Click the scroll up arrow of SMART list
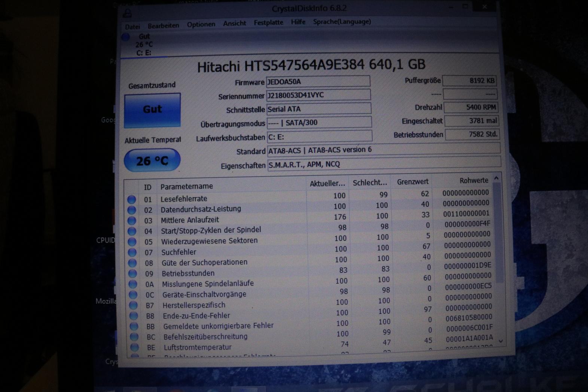Viewport: 588px width, 392px height. [x=496, y=178]
